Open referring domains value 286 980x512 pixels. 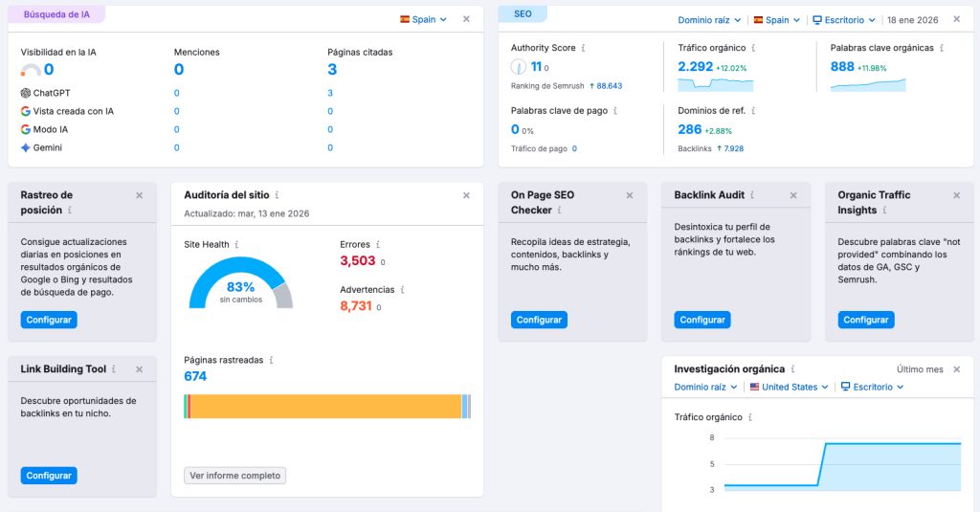click(x=689, y=129)
